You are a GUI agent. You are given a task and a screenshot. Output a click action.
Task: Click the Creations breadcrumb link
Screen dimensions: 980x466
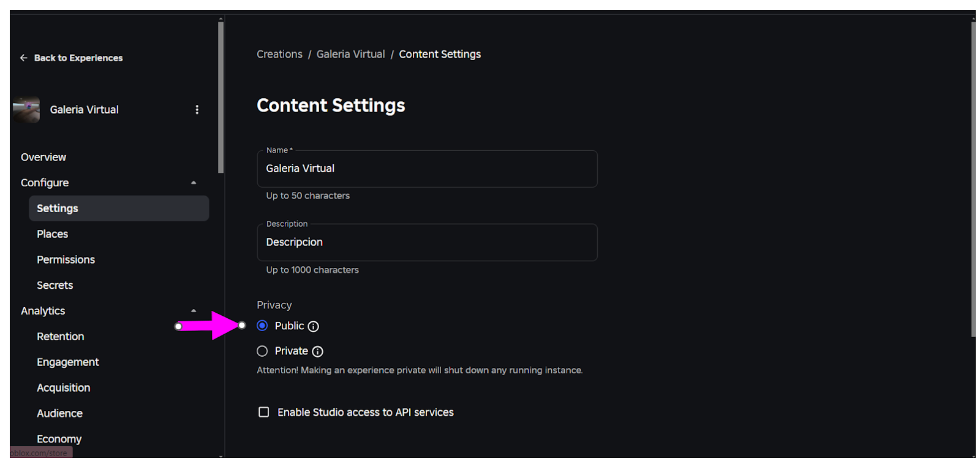280,54
